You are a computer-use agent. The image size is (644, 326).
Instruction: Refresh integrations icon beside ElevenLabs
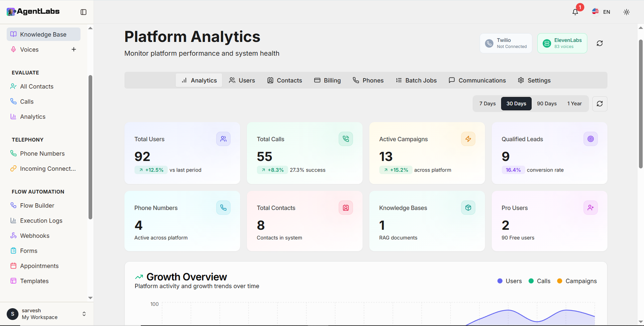coord(600,43)
